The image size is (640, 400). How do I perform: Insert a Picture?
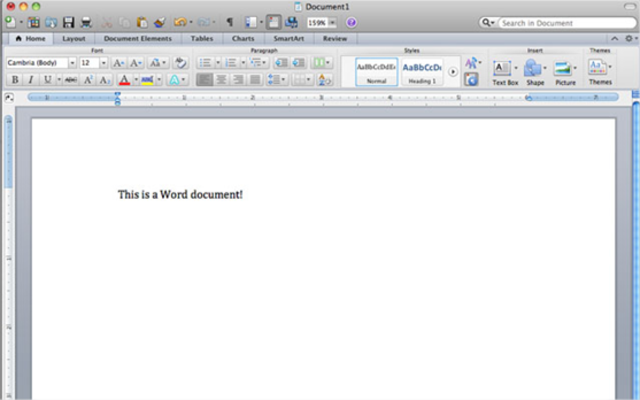click(565, 73)
